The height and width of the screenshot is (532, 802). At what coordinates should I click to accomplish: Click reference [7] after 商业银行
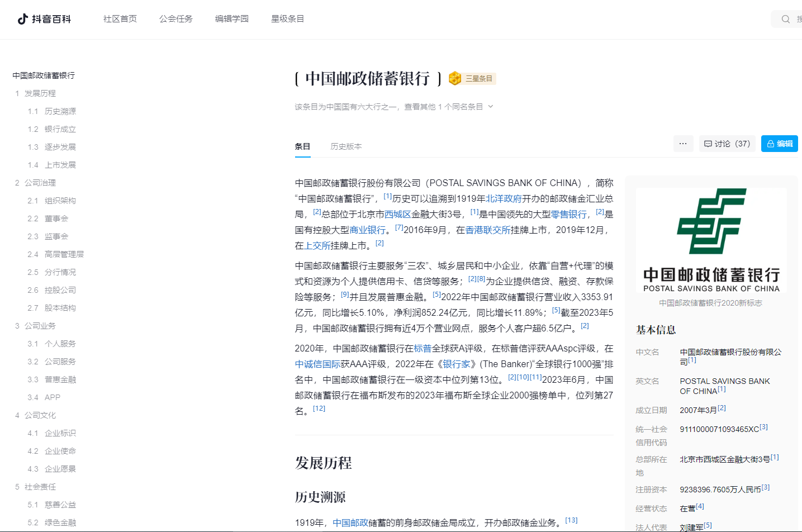coord(399,227)
